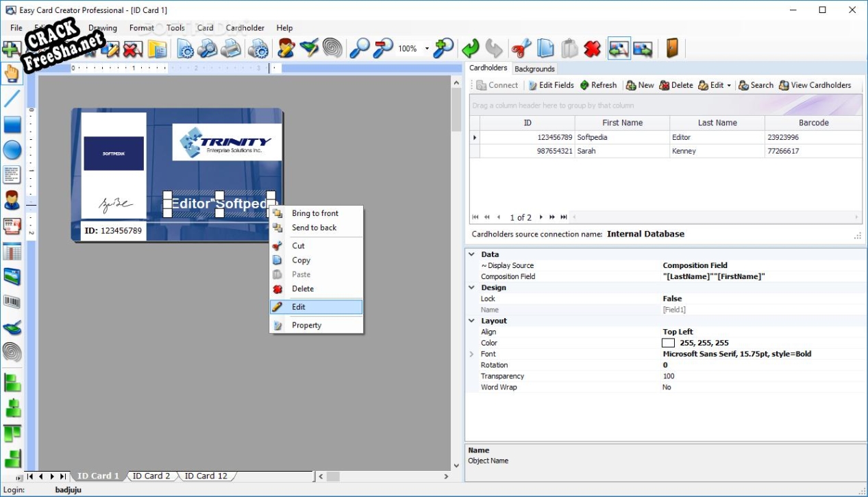
Task: Expand the Font property row
Action: (x=471, y=354)
